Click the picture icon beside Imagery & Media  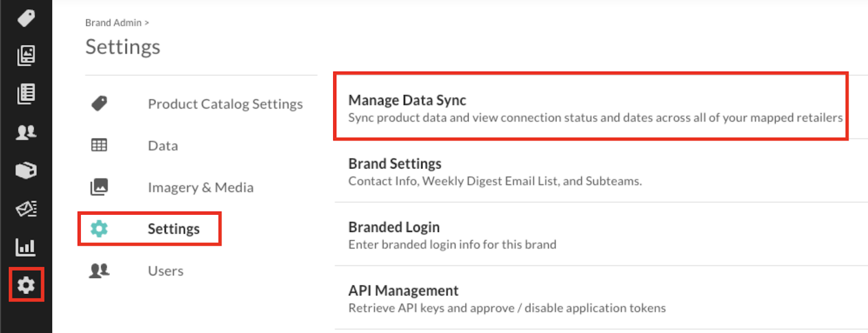[x=99, y=187]
